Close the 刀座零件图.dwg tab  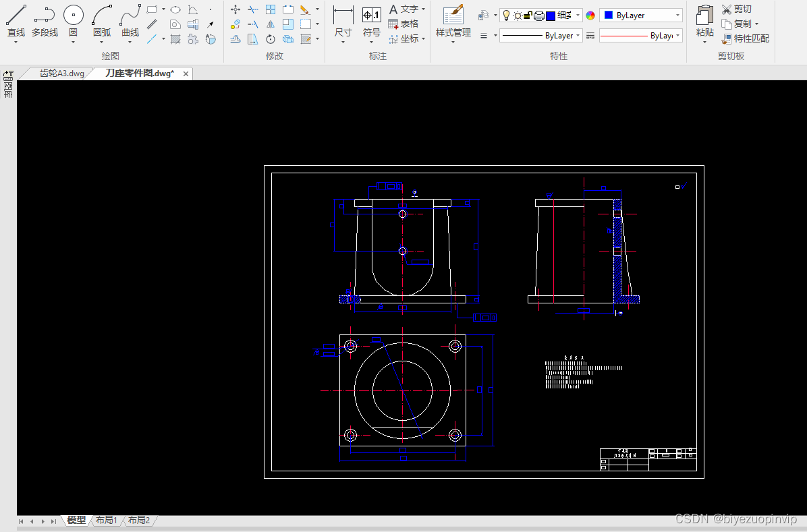coord(186,73)
